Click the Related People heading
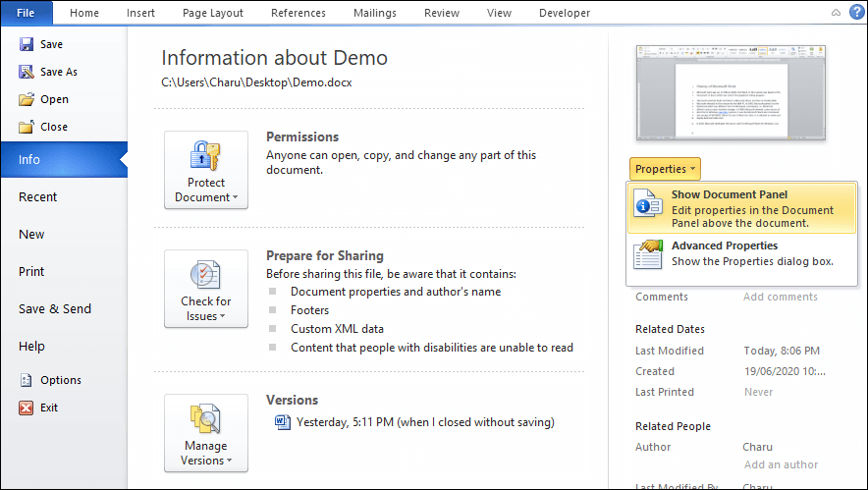868x490 pixels. point(673,426)
